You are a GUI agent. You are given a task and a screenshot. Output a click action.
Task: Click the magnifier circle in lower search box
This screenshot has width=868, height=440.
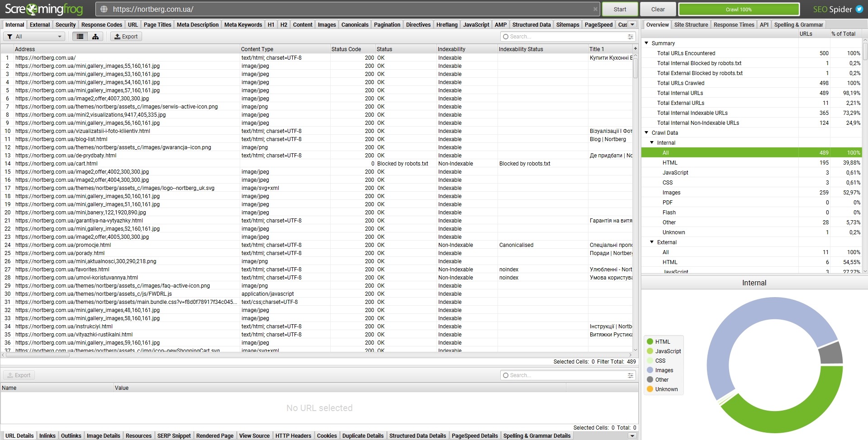pos(506,375)
